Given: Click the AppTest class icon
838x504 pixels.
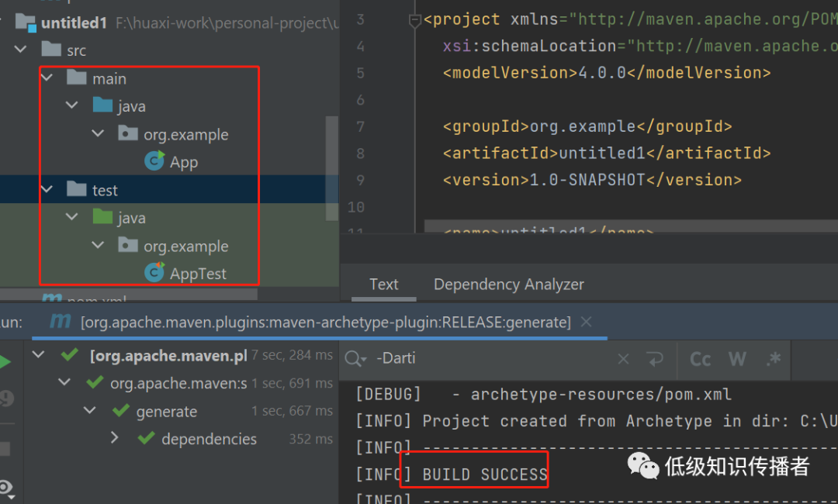Looking at the screenshot, I should (154, 273).
